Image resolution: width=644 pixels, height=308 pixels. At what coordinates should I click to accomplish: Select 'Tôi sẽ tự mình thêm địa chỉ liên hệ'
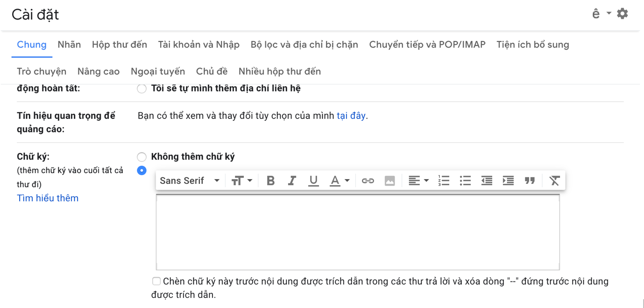(x=142, y=88)
